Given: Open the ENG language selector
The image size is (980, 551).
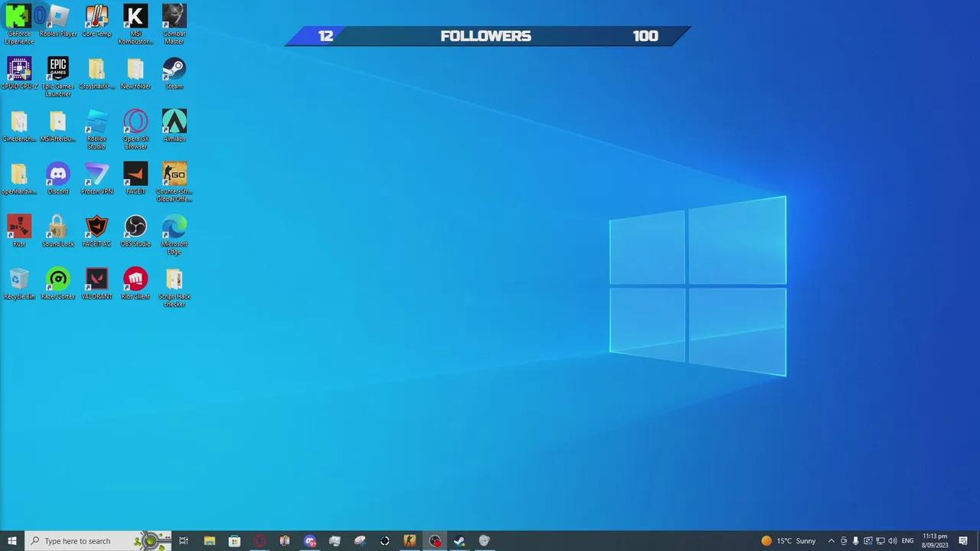Looking at the screenshot, I should coord(907,541).
